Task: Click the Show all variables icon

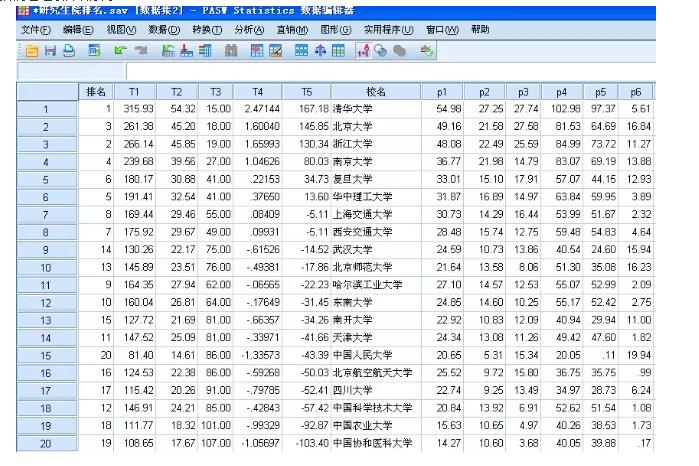Action: [399, 51]
